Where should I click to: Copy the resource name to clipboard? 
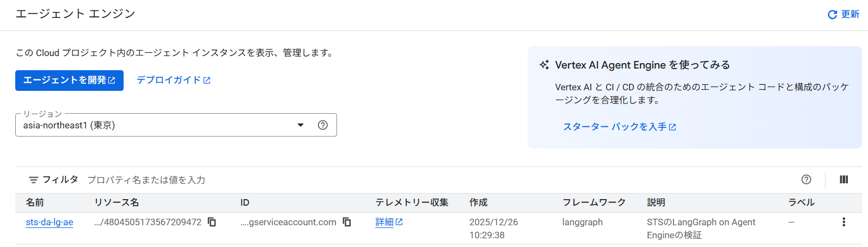coord(212,222)
